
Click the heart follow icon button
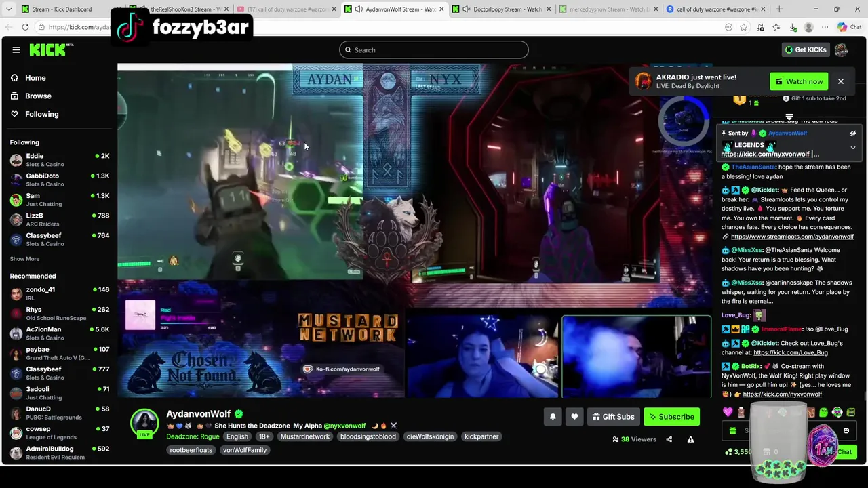(574, 417)
